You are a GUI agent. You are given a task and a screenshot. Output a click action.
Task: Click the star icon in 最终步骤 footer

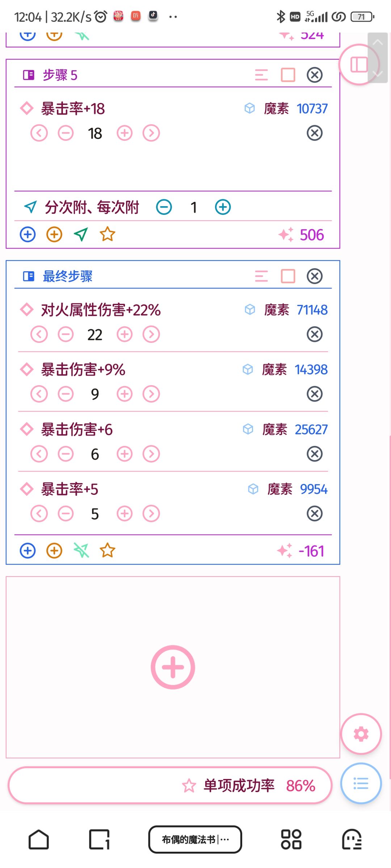pyautogui.click(x=108, y=551)
